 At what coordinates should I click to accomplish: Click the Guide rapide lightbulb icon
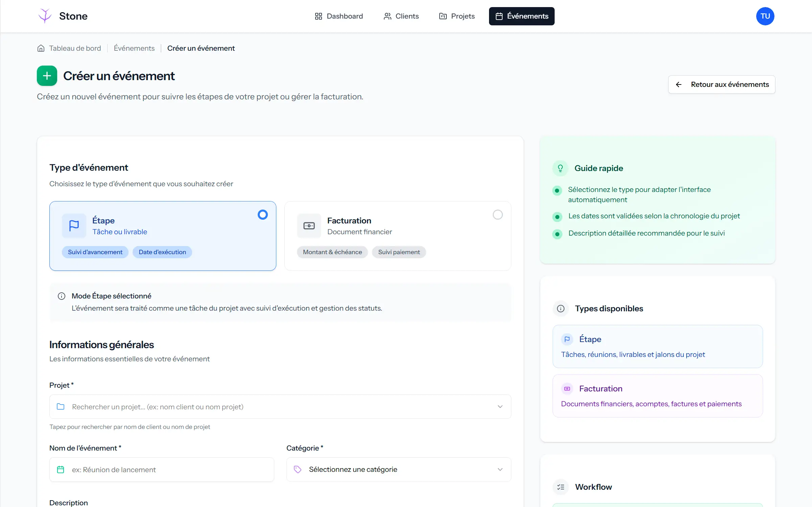tap(560, 168)
